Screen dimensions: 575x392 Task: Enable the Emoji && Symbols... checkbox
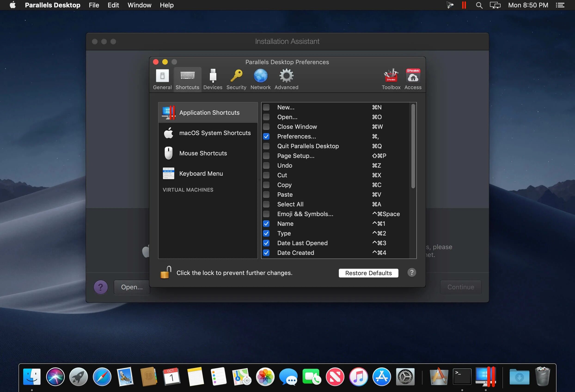[x=266, y=214]
